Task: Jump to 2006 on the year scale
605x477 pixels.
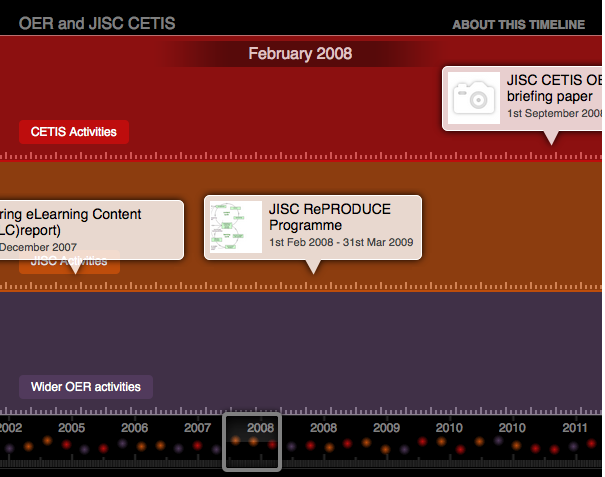Action: coord(134,428)
